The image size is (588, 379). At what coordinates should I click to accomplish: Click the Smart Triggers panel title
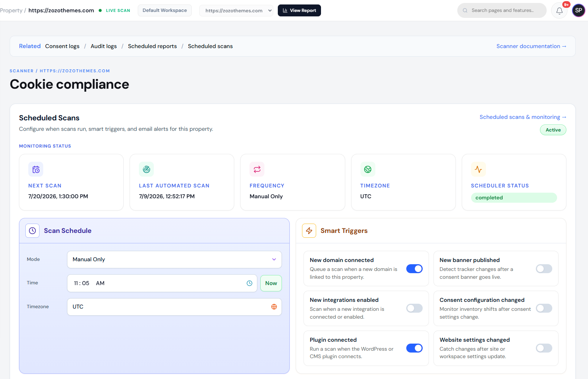point(344,231)
